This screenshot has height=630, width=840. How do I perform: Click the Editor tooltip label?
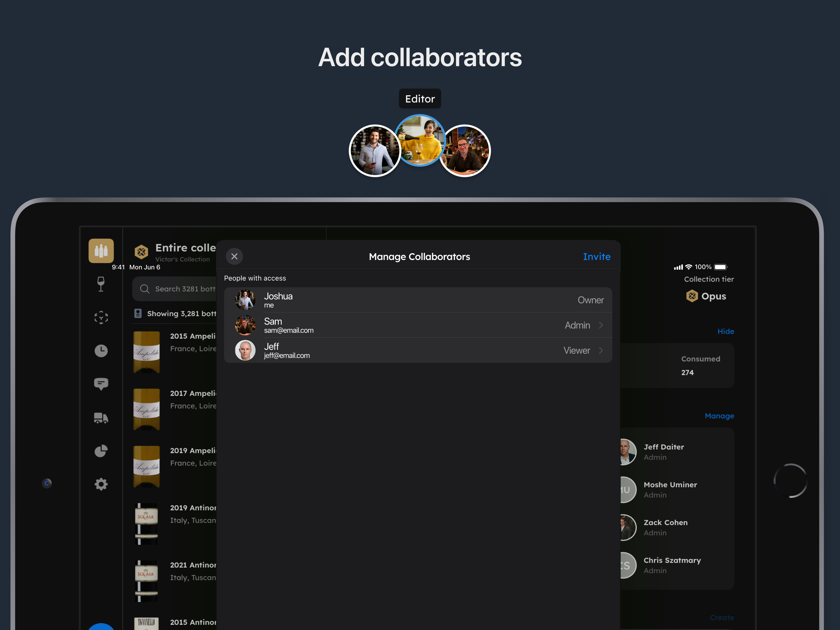420,99
